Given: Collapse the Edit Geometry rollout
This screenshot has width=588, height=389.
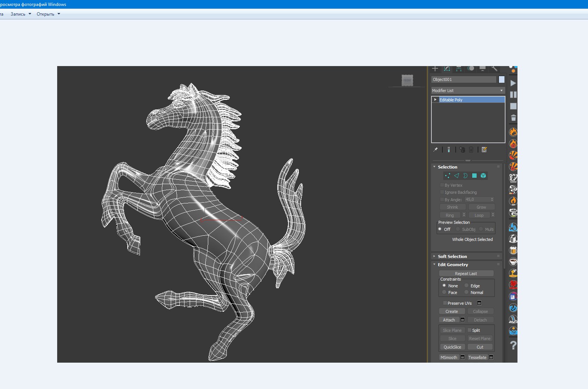Looking at the screenshot, I should (434, 264).
